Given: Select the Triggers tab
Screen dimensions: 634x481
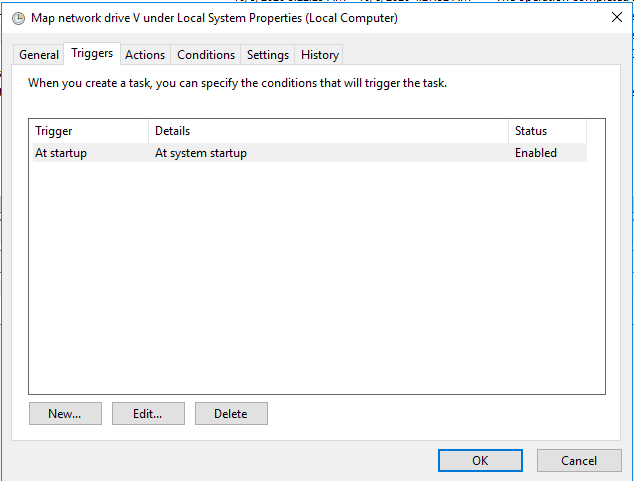Looking at the screenshot, I should [92, 54].
